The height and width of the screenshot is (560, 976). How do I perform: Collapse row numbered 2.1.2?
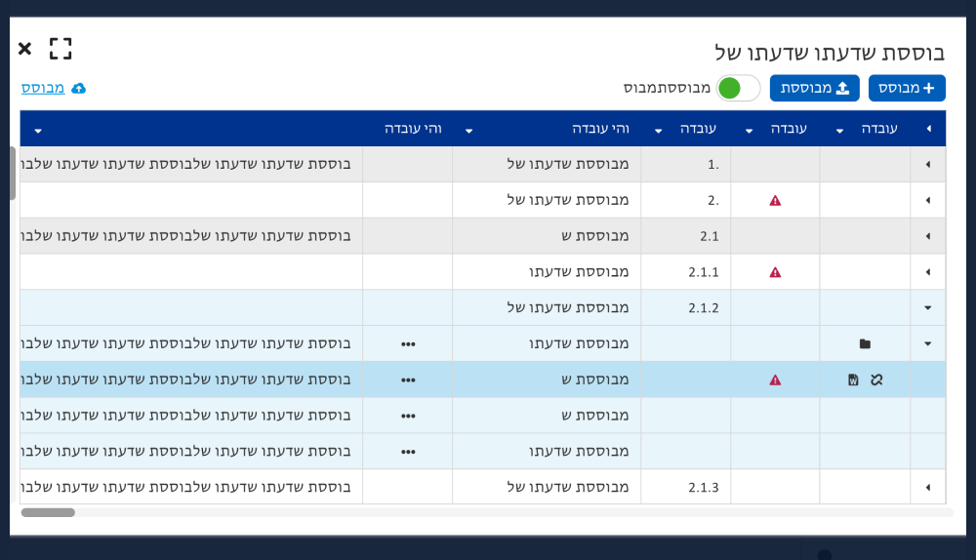pyautogui.click(x=927, y=308)
